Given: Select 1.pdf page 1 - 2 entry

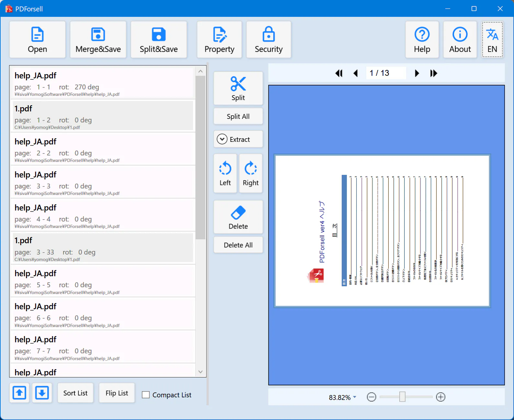Looking at the screenshot, I should click(103, 116).
